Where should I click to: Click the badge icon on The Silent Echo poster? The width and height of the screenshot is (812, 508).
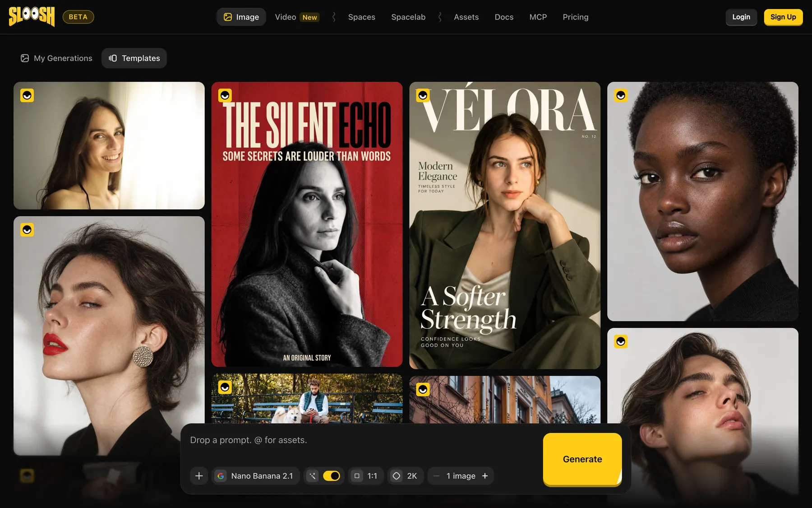tap(225, 95)
